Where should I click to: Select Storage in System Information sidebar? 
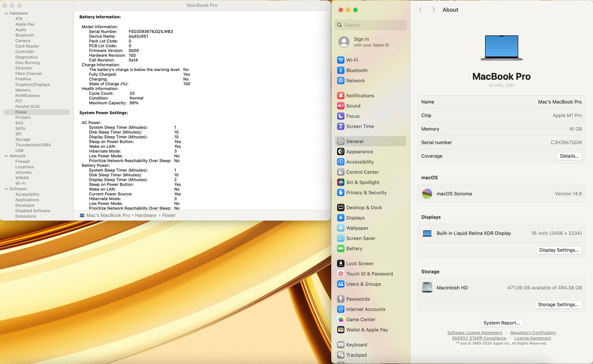[x=23, y=139]
